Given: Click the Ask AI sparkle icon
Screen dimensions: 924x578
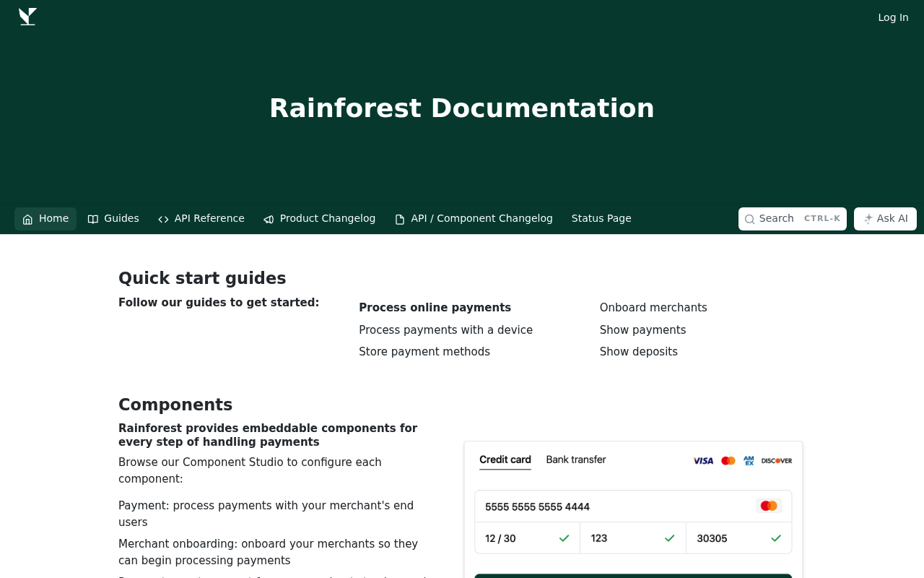Looking at the screenshot, I should pos(868,219).
